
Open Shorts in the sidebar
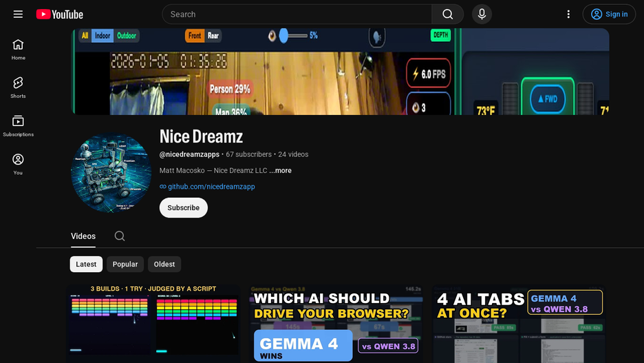[18, 87]
